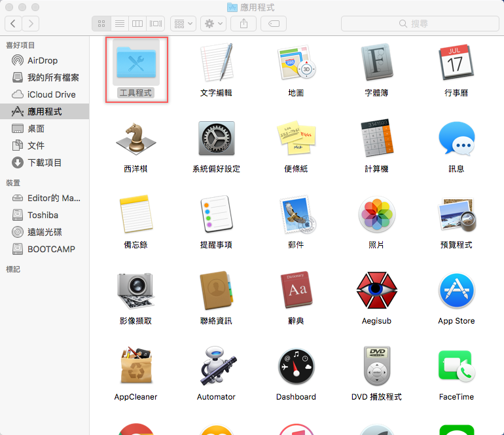The width and height of the screenshot is (504, 435).
Task: Open the App Store app
Action: (x=456, y=290)
